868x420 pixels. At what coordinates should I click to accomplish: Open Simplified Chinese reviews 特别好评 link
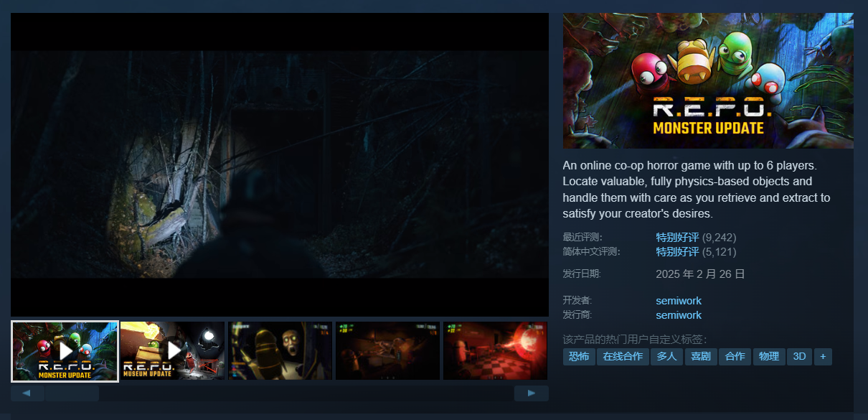coord(677,252)
